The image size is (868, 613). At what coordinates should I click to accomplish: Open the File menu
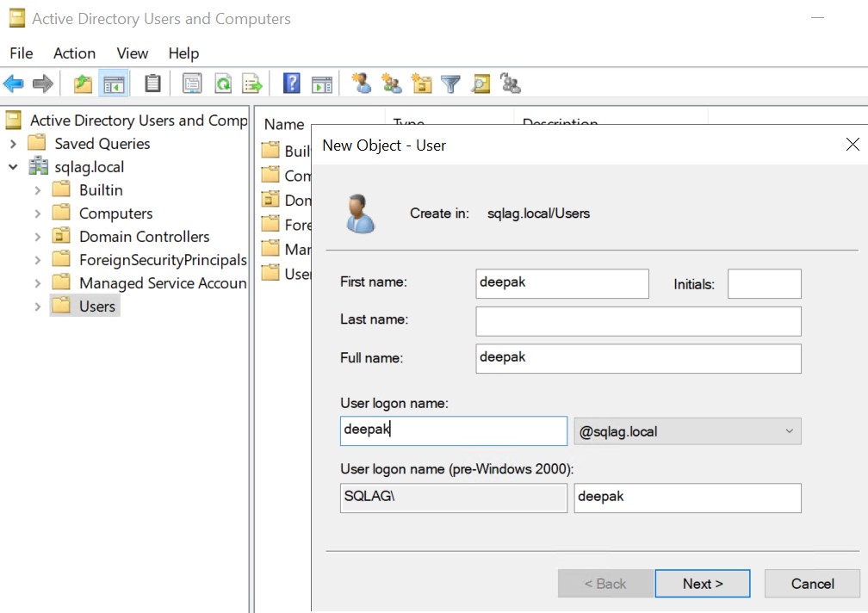[x=22, y=53]
